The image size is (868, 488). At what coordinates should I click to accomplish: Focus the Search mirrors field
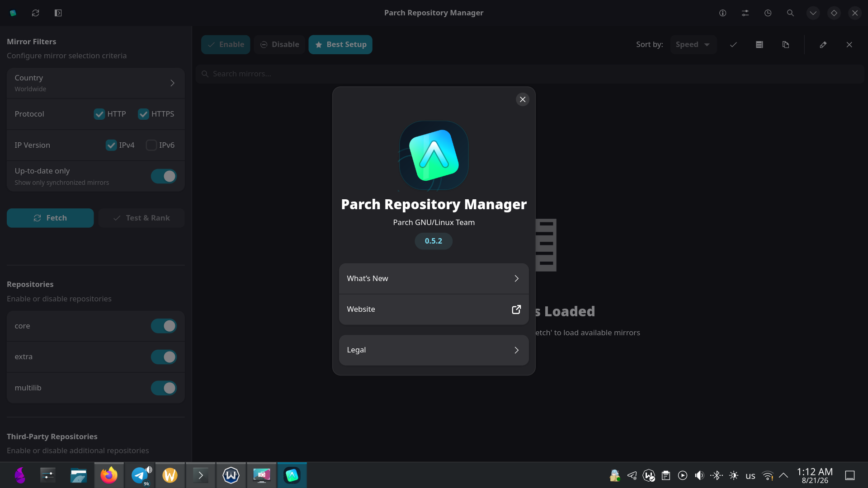coord(530,74)
